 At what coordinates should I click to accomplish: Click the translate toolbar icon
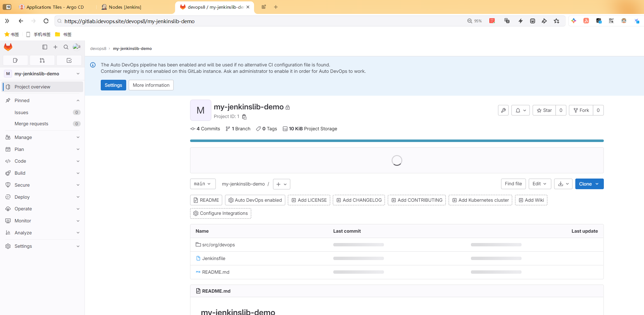(x=507, y=21)
